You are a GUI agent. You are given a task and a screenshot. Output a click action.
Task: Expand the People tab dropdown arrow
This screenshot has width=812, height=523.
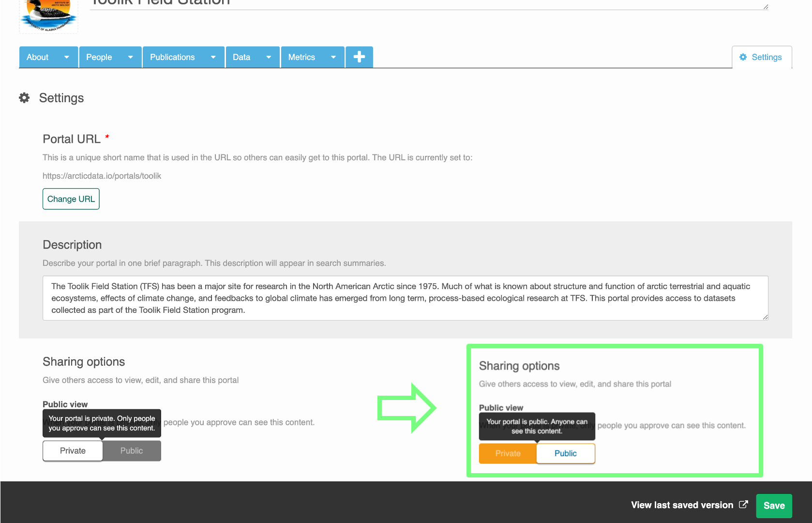pos(130,57)
